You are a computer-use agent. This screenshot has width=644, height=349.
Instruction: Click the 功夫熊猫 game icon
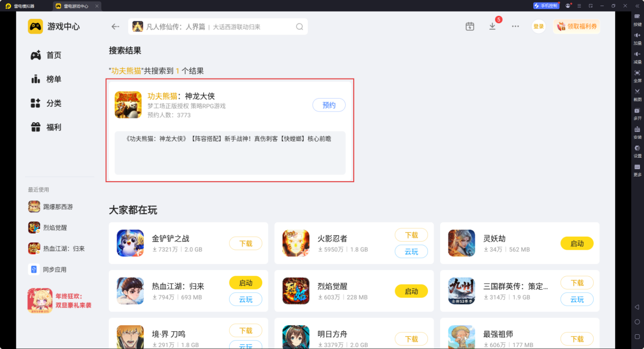coord(128,105)
